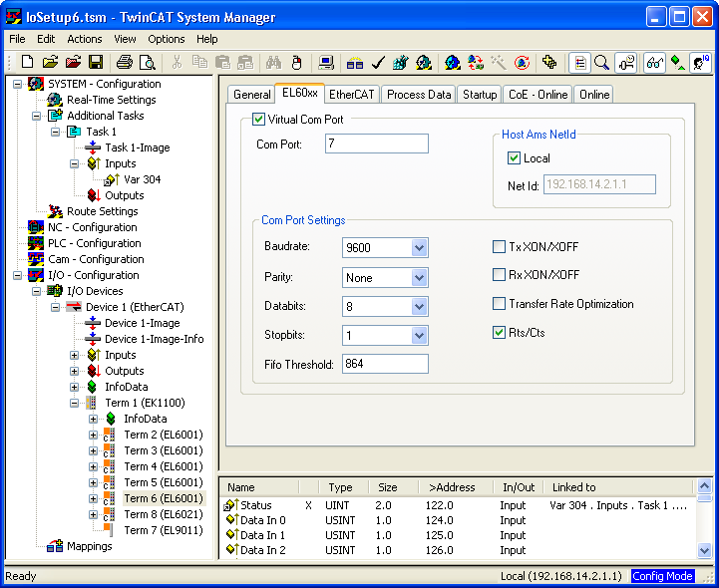Switch to the General tab

coord(251,95)
